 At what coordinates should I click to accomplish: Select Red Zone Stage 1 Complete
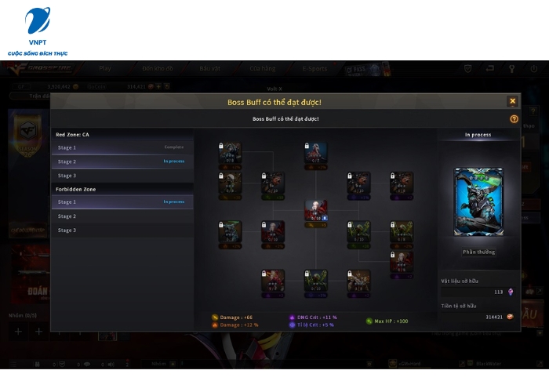click(122, 147)
